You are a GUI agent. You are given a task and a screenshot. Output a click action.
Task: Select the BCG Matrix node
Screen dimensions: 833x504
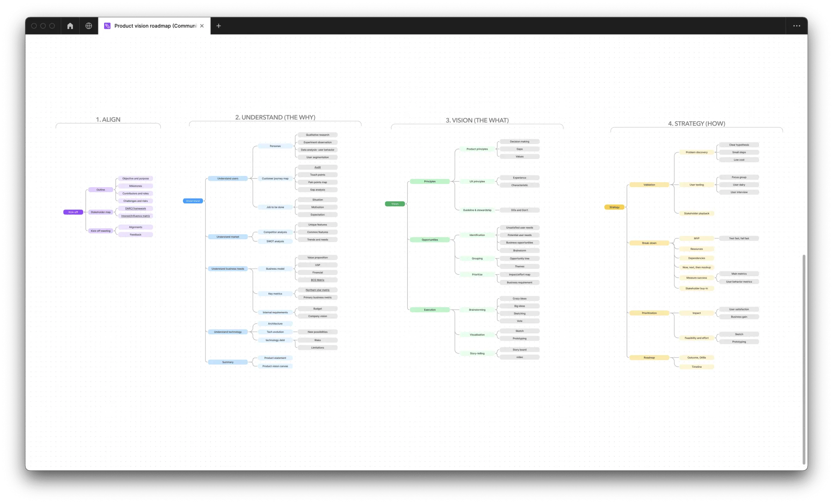(x=318, y=280)
